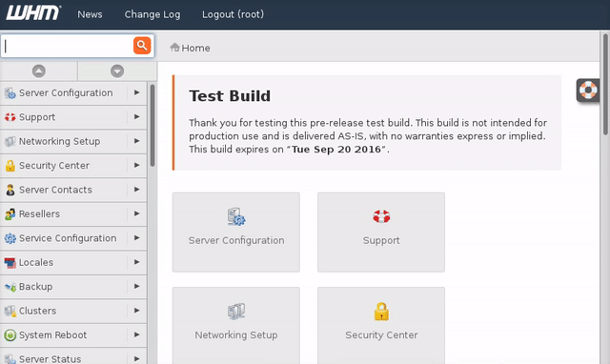Click System Reboot sidebar green icon
This screenshot has height=364, width=610.
(10, 334)
